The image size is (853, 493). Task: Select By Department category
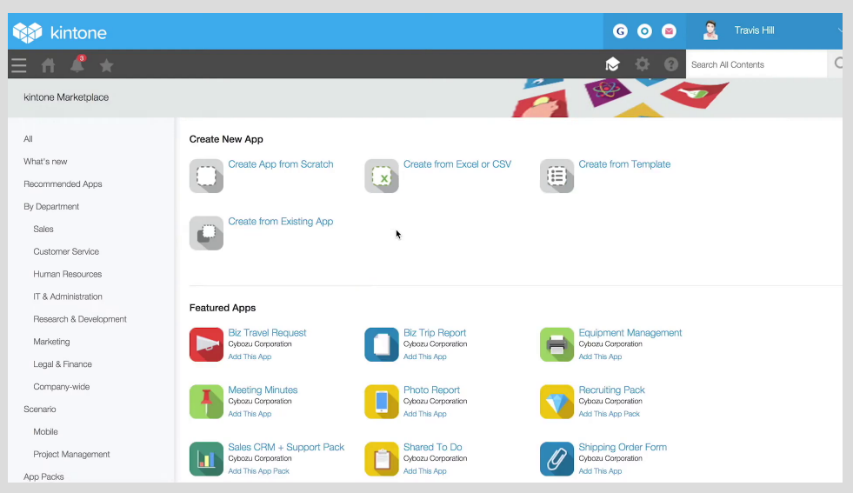pyautogui.click(x=51, y=207)
